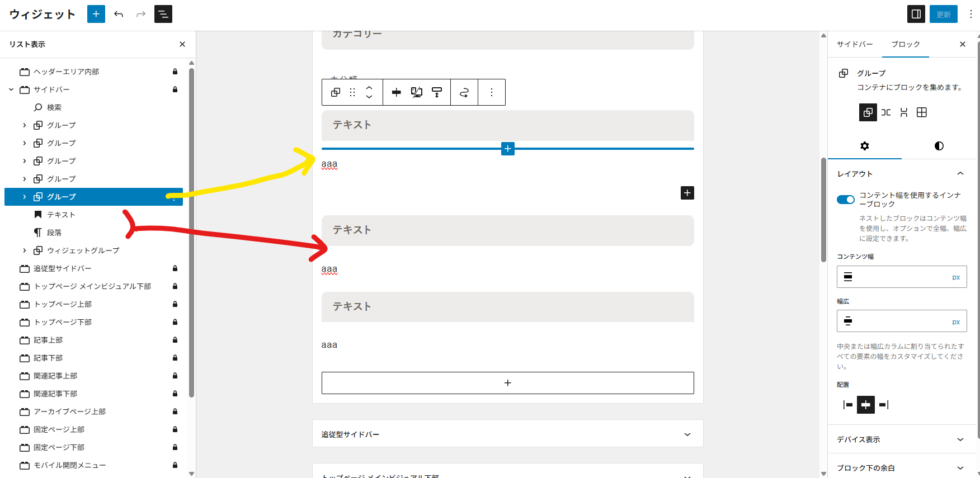
Task: Open the Styles half-circle tab icon
Action: (x=939, y=146)
